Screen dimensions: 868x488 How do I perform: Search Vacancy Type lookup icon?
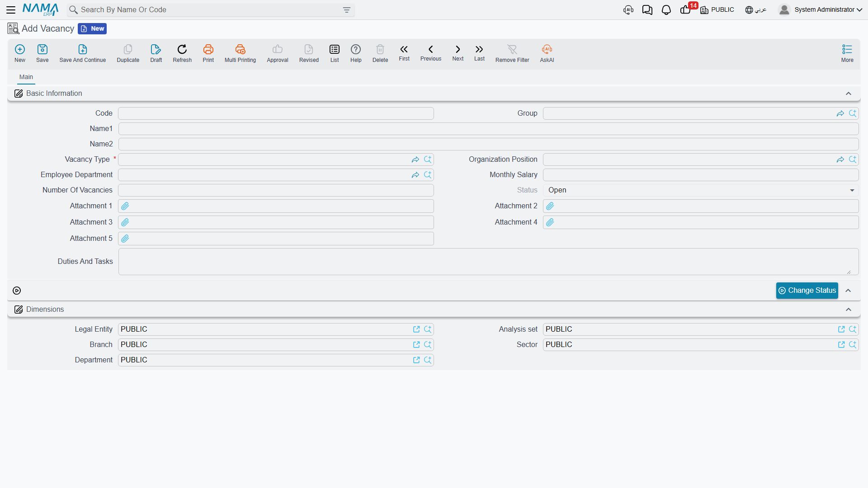click(428, 160)
